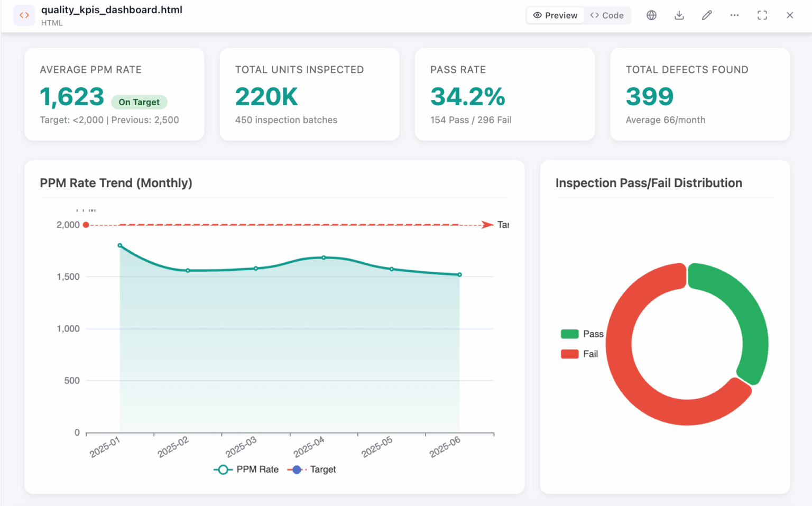Click the 1,623 average PPM value
This screenshot has height=506, width=812.
[x=72, y=97]
